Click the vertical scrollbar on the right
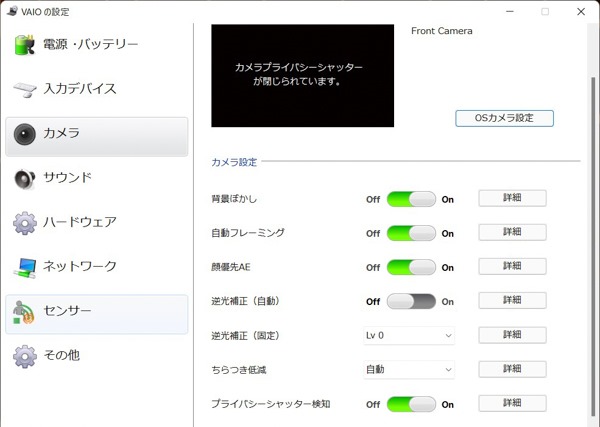Image resolution: width=600 pixels, height=427 pixels. (593, 247)
